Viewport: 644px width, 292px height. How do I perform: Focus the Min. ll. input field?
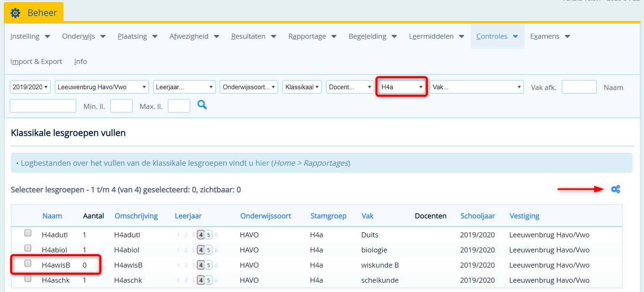click(121, 106)
